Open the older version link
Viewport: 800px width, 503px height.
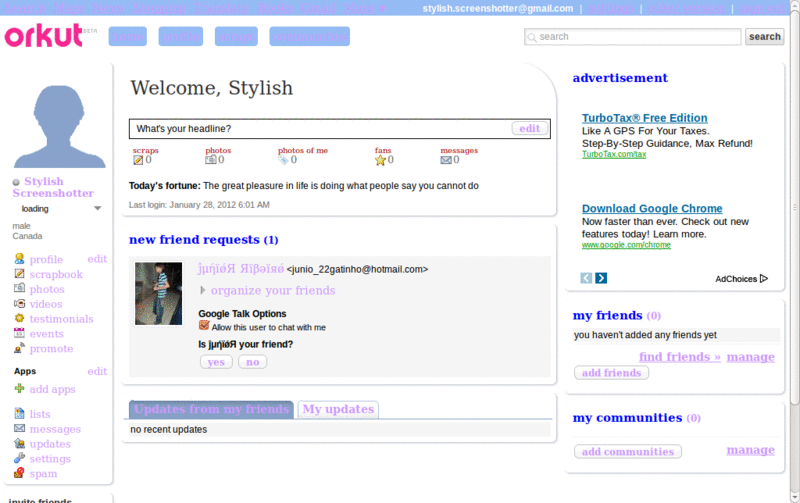coord(687,8)
